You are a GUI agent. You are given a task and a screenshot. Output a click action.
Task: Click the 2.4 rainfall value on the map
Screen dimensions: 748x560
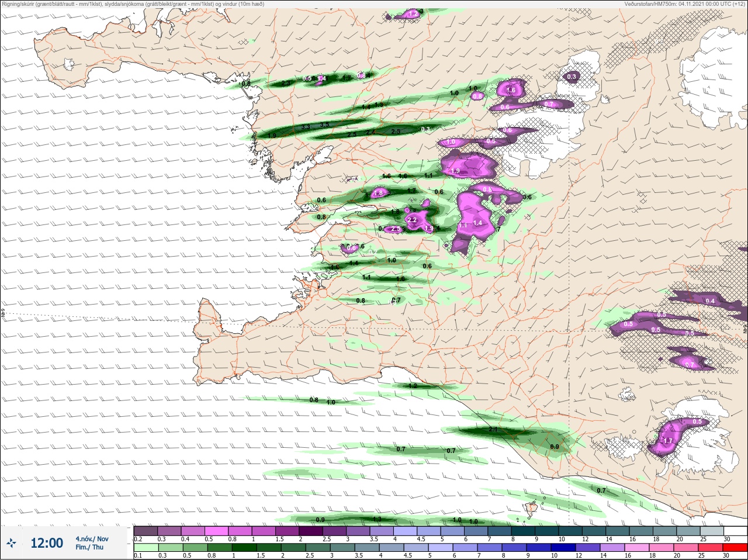(370, 132)
